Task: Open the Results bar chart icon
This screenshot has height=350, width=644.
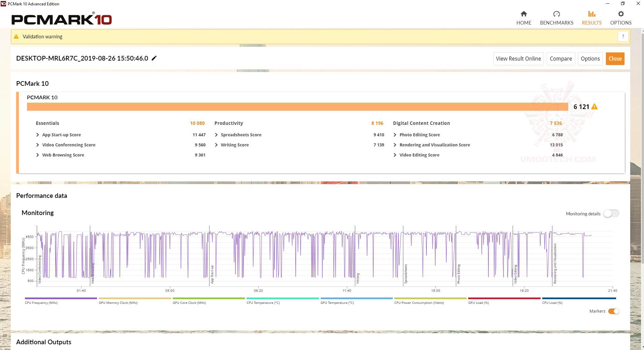Action: (x=592, y=14)
